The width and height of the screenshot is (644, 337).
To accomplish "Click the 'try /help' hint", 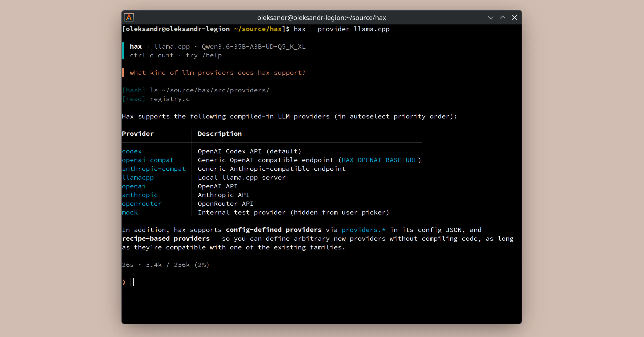I will [204, 55].
